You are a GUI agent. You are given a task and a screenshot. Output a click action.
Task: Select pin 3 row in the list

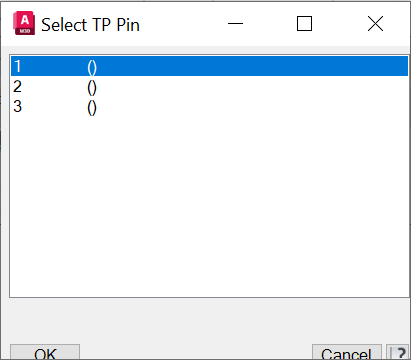[209, 107]
